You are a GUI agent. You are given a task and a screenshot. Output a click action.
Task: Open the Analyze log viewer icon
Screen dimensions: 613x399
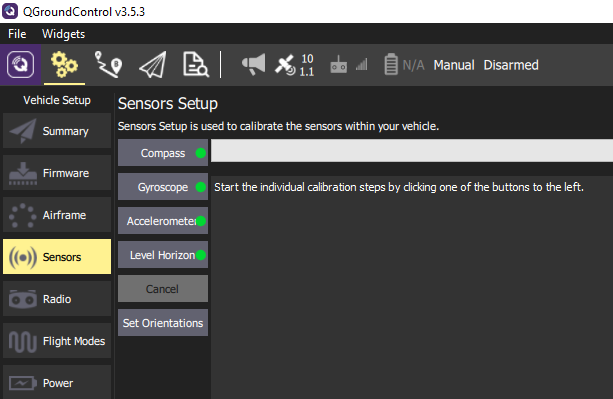(x=196, y=64)
